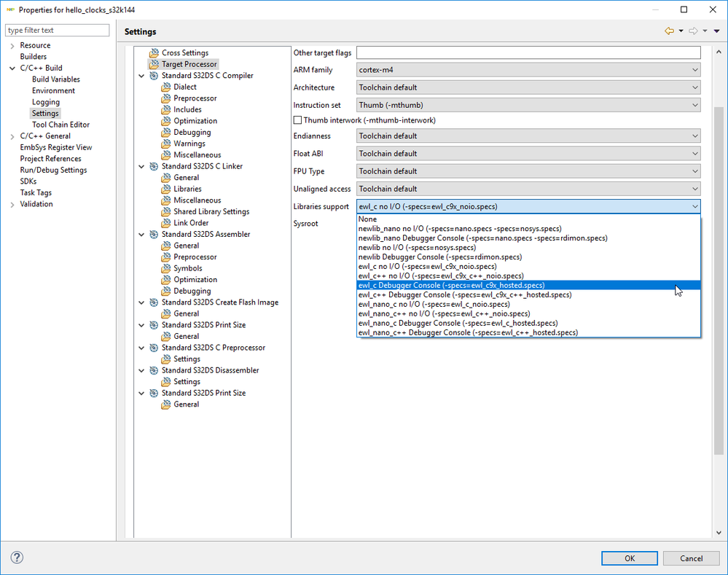Click the Cross Settings page icon
This screenshot has height=575, width=728.
(x=154, y=53)
